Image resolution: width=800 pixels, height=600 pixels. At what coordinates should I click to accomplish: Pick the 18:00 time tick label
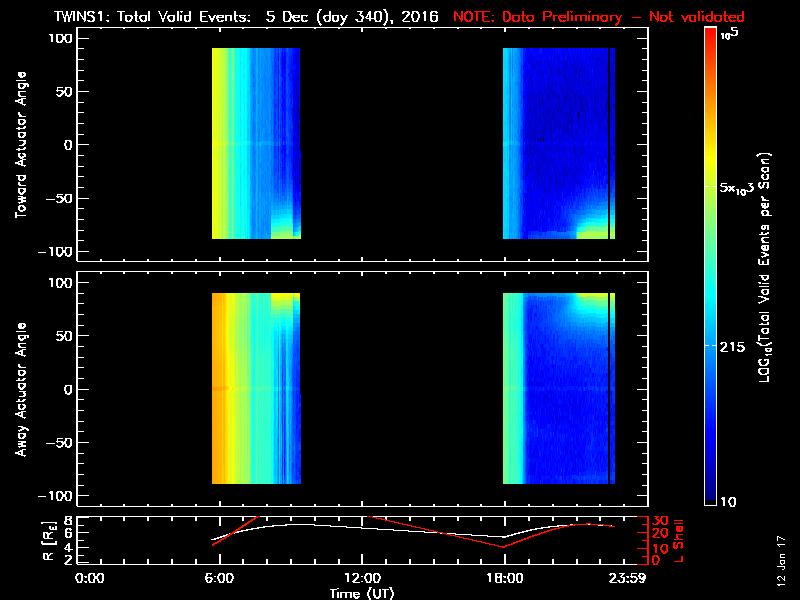[504, 578]
